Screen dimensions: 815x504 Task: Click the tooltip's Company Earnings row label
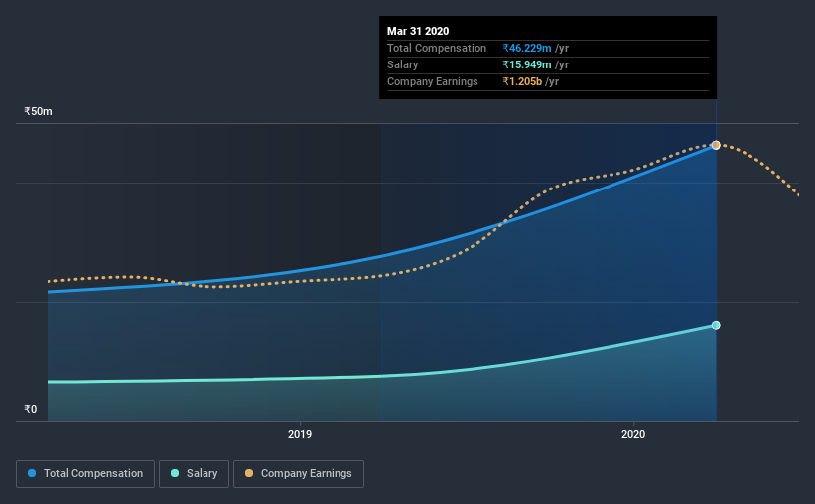pos(433,81)
